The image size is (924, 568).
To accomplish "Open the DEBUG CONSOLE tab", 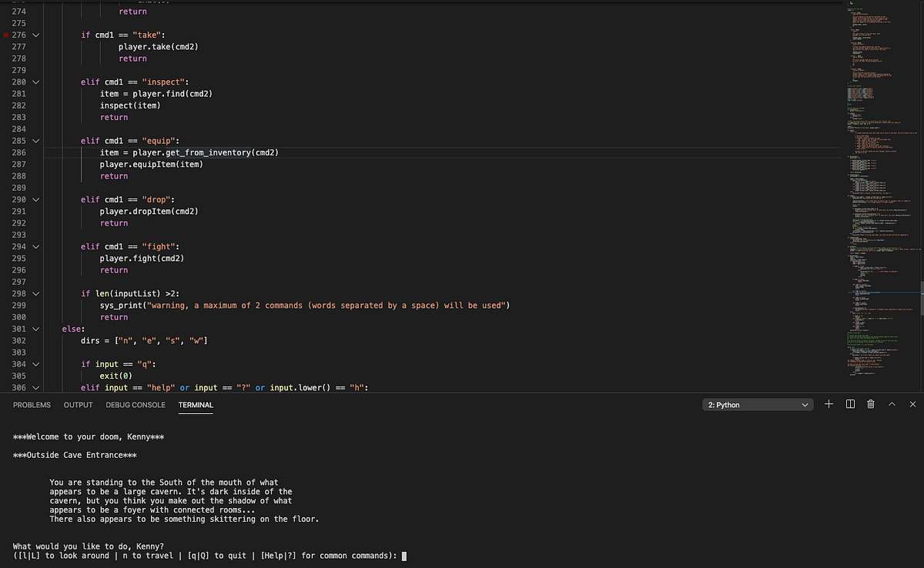I will [x=136, y=404].
